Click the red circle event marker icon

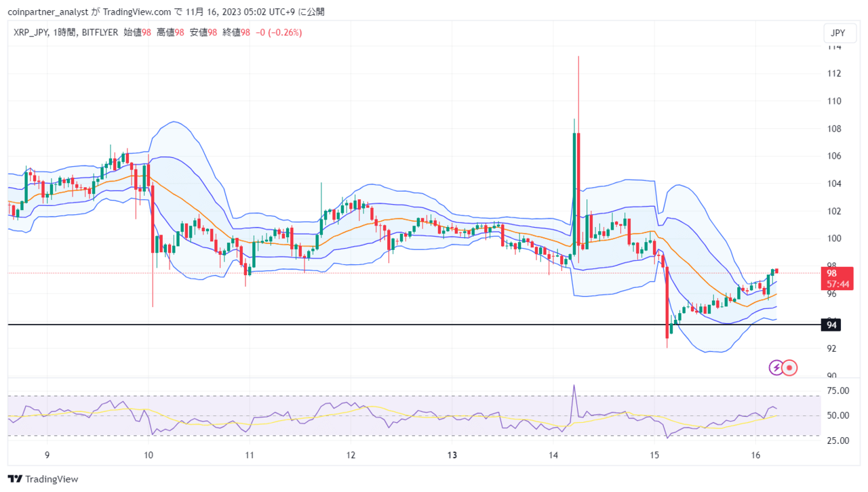[x=789, y=367]
